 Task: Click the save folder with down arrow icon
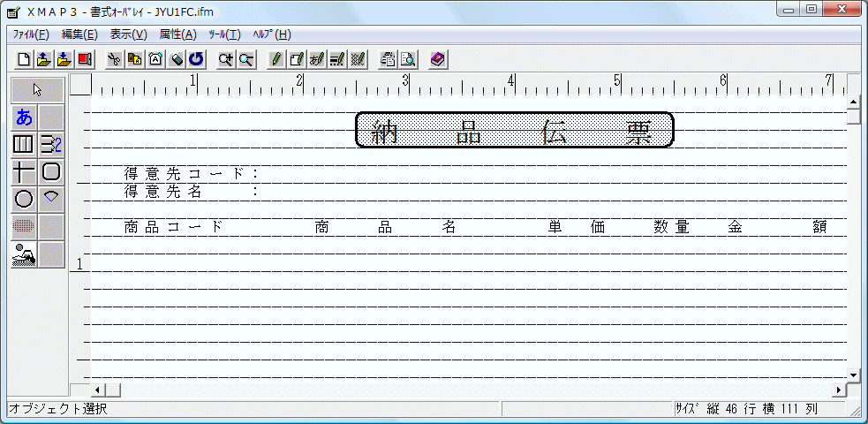click(64, 59)
